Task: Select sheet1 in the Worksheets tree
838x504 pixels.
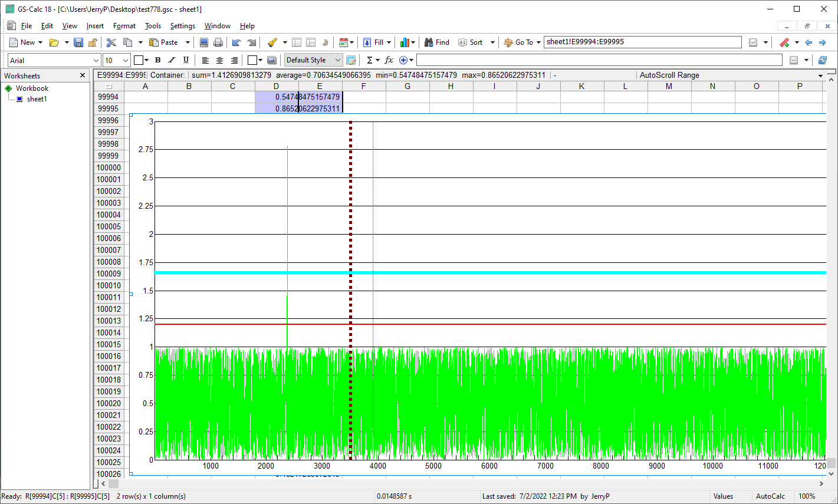Action: point(37,99)
